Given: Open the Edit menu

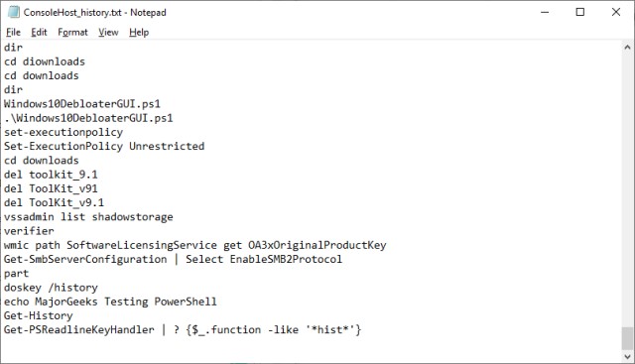Looking at the screenshot, I should [x=39, y=32].
